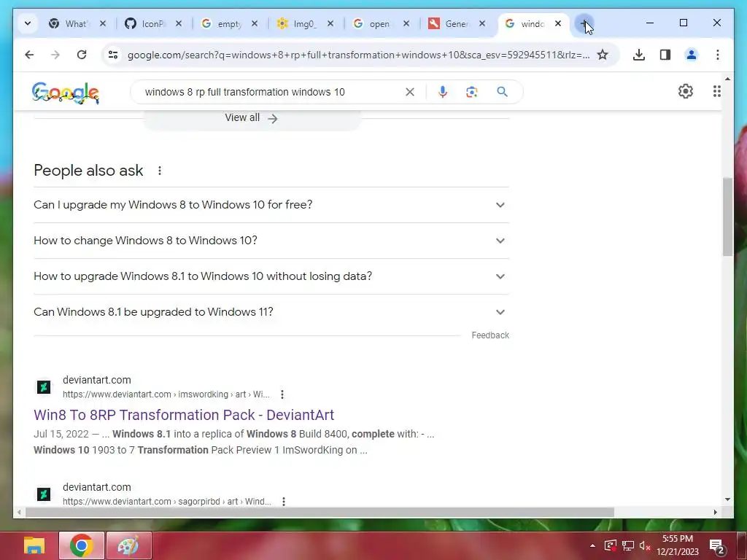Click the View all button

click(x=252, y=119)
